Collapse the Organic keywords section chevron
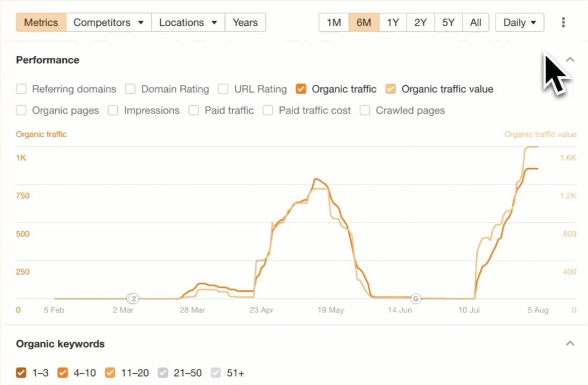 569,343
